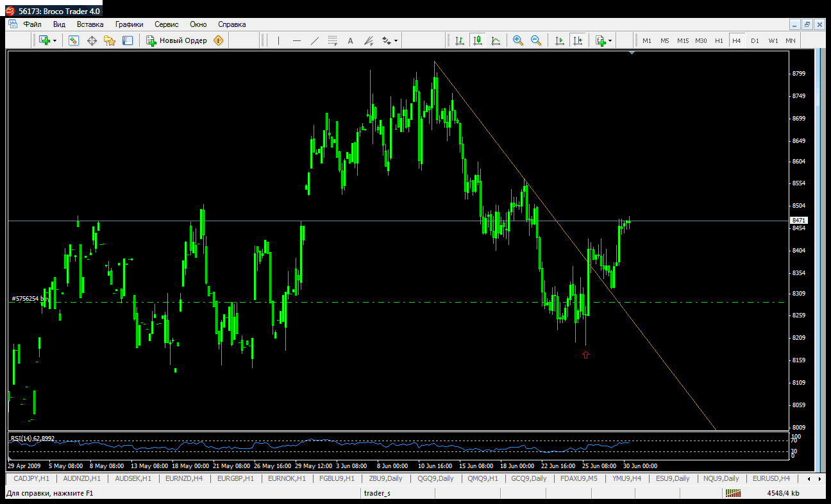The height and width of the screenshot is (504, 831).
Task: Switch to CADJPY,H1 chart tab
Action: (x=31, y=478)
